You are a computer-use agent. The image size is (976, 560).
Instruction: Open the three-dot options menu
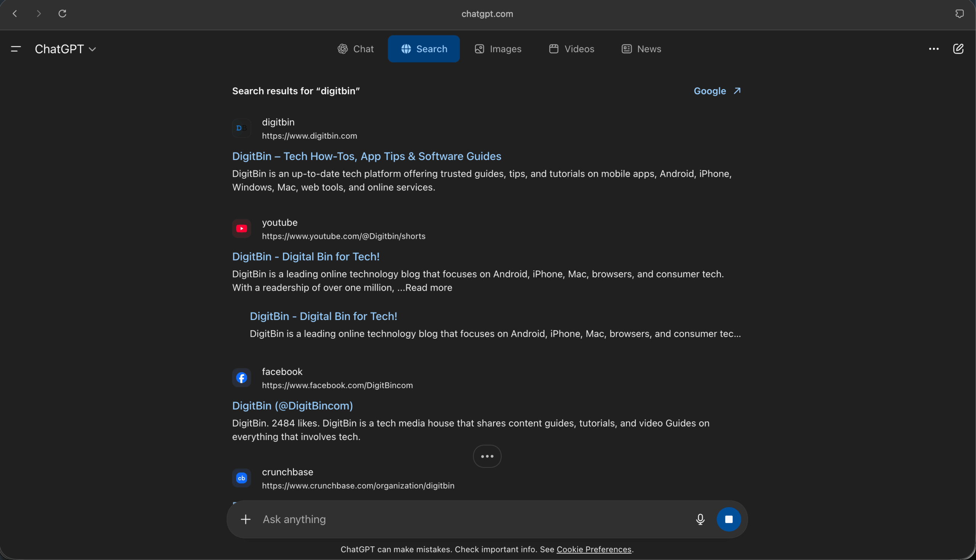tap(934, 49)
